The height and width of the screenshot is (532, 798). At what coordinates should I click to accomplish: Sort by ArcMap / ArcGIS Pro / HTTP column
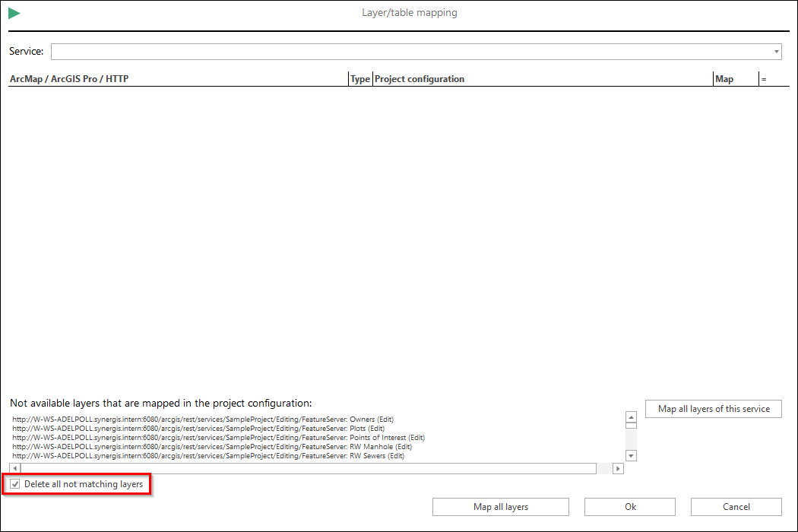point(178,79)
